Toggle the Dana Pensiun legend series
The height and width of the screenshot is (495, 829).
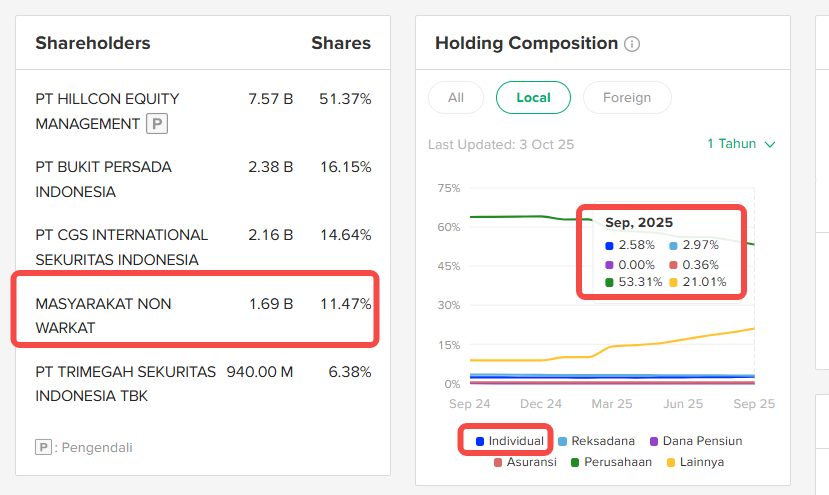click(696, 441)
